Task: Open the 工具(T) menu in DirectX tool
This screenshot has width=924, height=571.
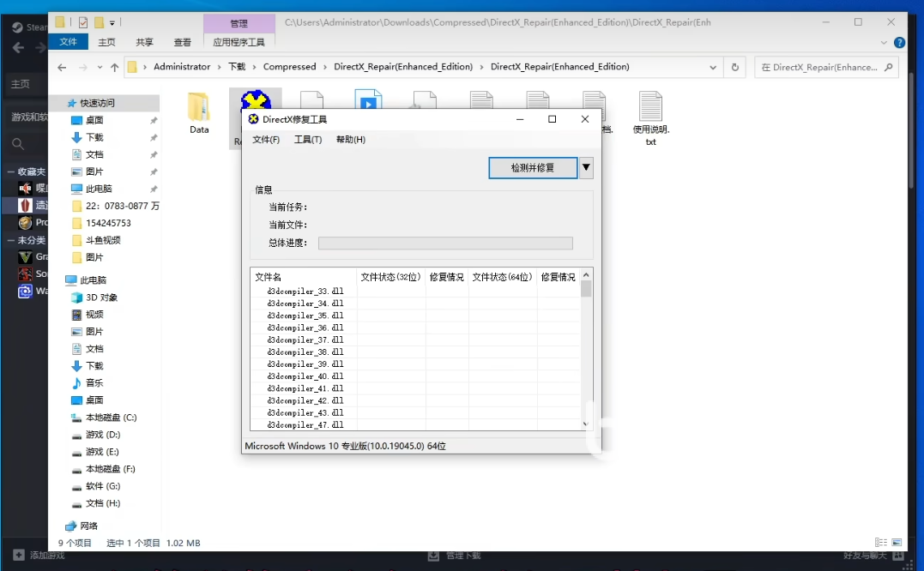Action: (307, 140)
